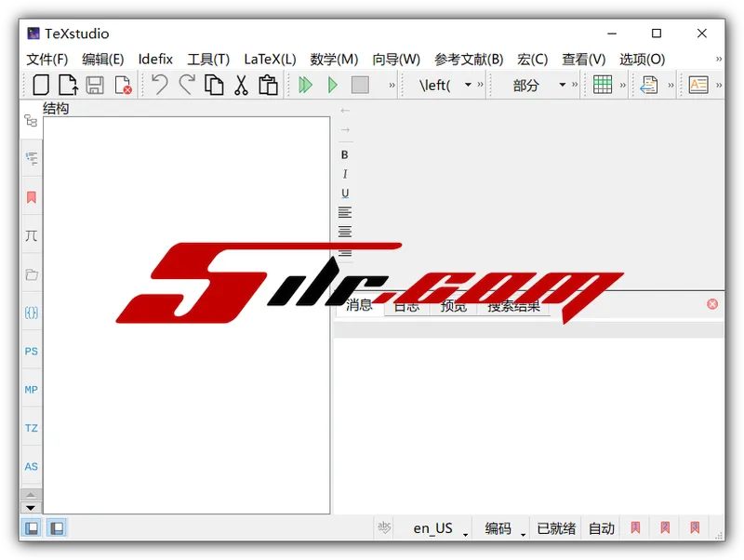Expand the overflow chevron after the table grid icon

(x=623, y=85)
